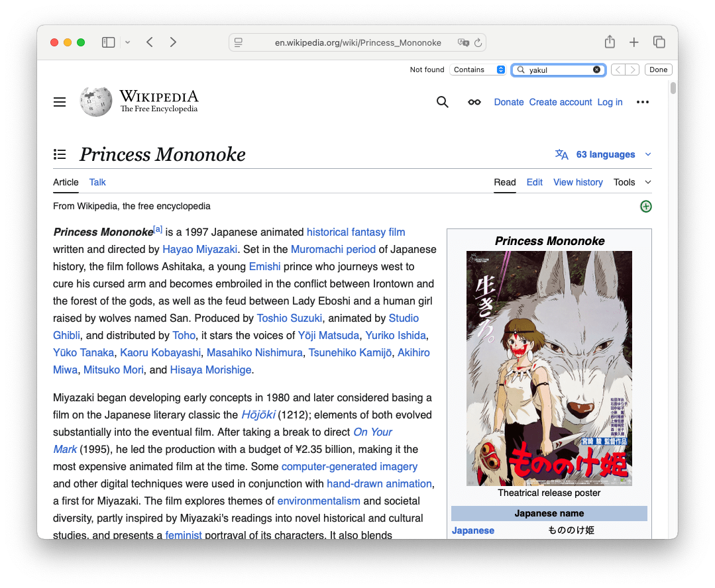715x588 pixels.
Task: Open the Tsunehiko Kamijō link
Action: point(350,353)
